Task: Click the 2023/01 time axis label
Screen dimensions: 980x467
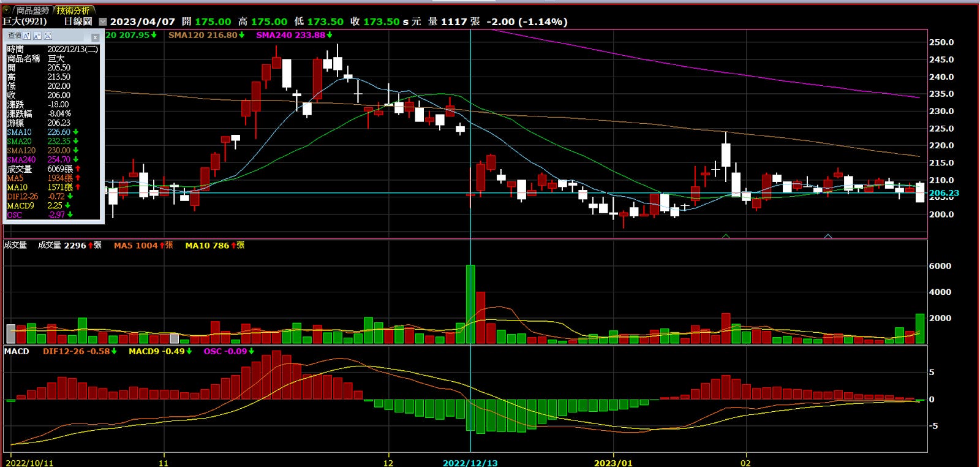Action: point(613,463)
